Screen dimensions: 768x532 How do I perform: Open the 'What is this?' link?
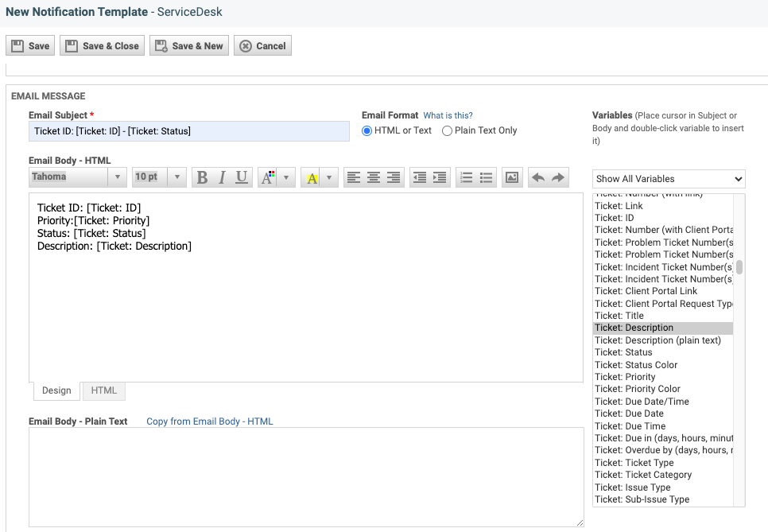[448, 115]
